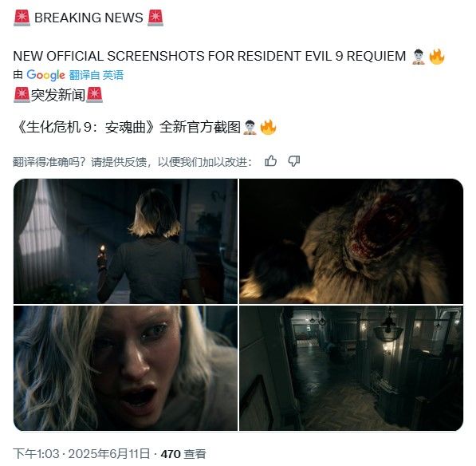476x466 pixels.
Task: Click the Google logo in translation note
Action: coord(45,75)
